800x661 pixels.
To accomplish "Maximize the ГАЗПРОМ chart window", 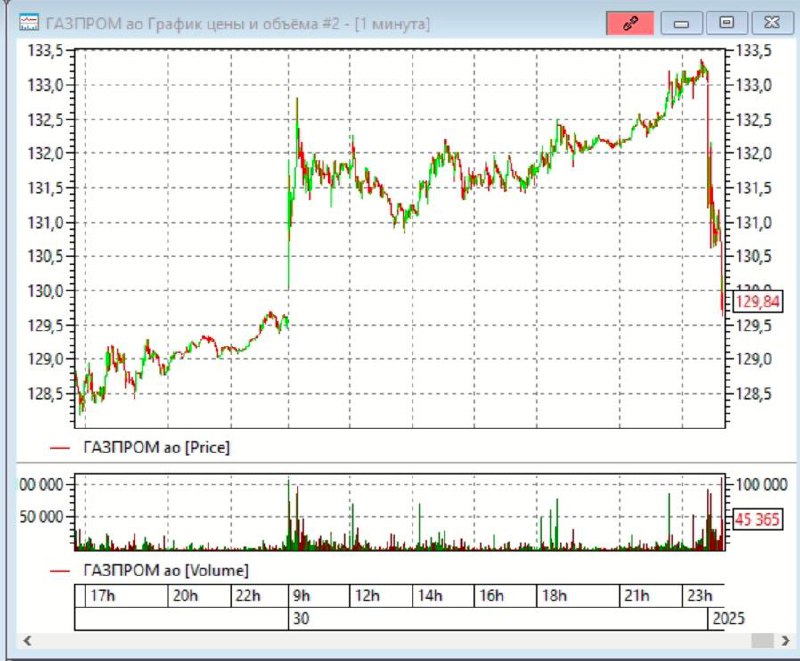I will pos(727,23).
